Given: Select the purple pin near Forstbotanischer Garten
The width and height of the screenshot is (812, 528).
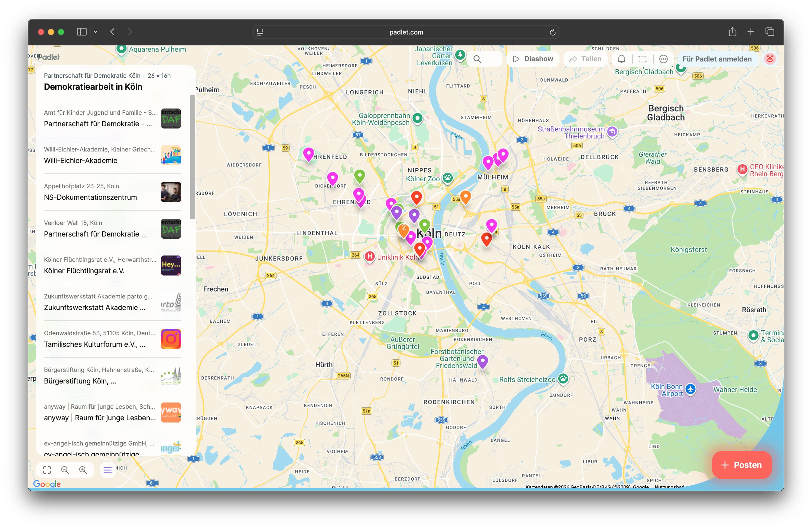Looking at the screenshot, I should click(482, 361).
